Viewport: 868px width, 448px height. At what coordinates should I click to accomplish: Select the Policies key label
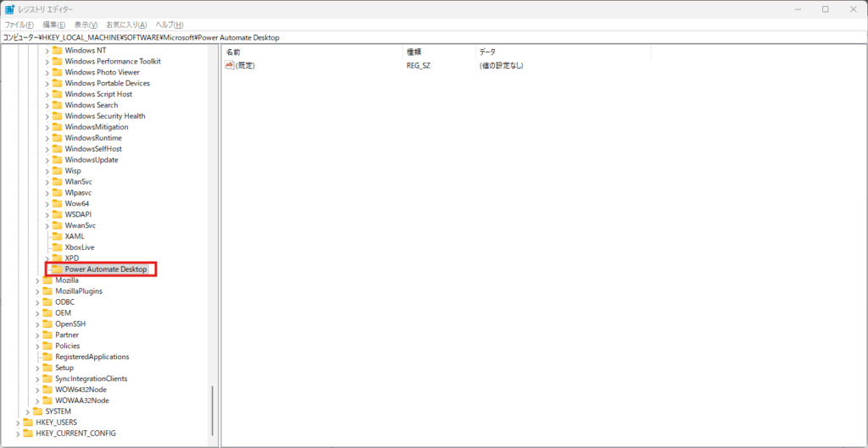click(x=68, y=346)
